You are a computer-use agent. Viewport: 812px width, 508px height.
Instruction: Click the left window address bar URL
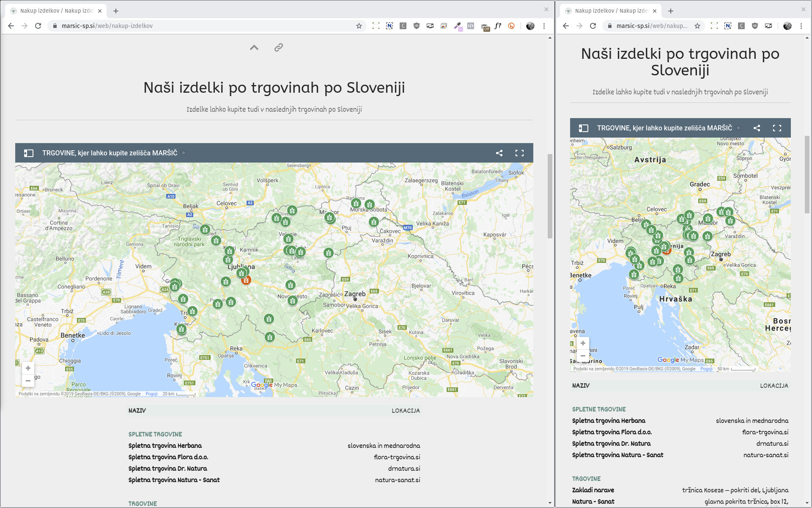tap(107, 26)
